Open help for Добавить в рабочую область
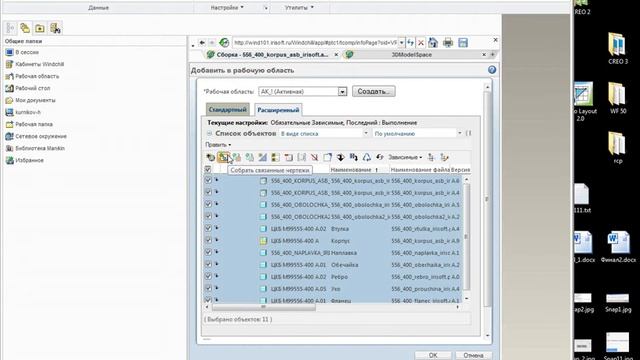Image resolution: width=640 pixels, height=360 pixels. [492, 70]
